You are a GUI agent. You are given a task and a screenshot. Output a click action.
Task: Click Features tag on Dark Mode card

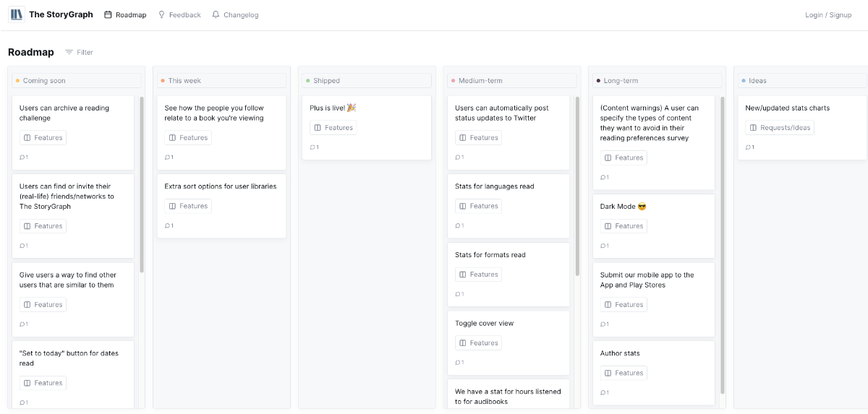tap(624, 226)
